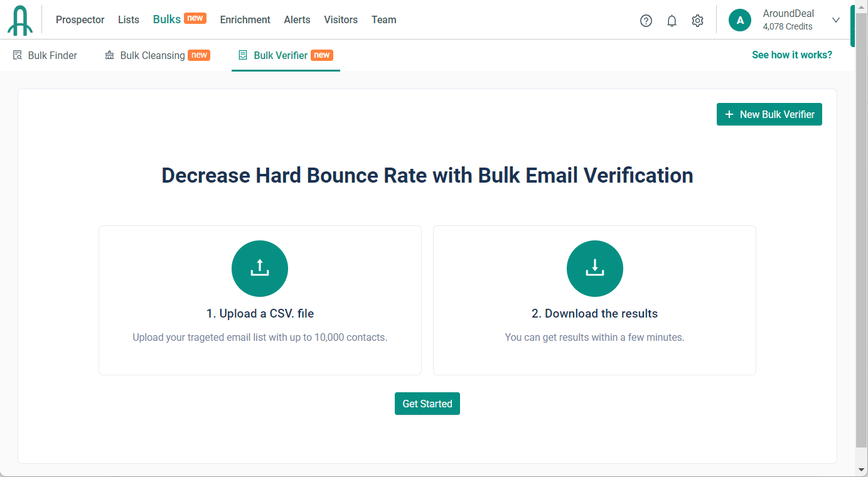868x477 pixels.
Task: Open the Alerts page
Action: (297, 20)
